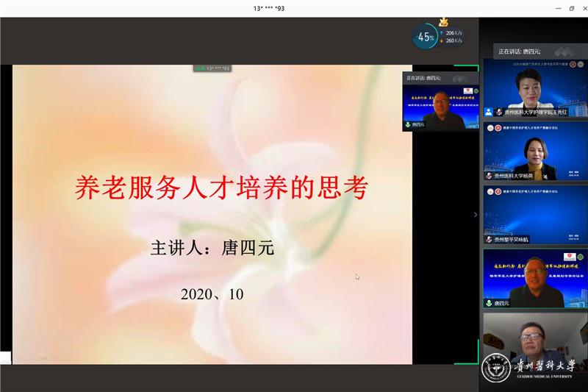Viewport: 588px width, 392px height.
Task: Select 王秀红's video thumbnail
Action: point(534,87)
